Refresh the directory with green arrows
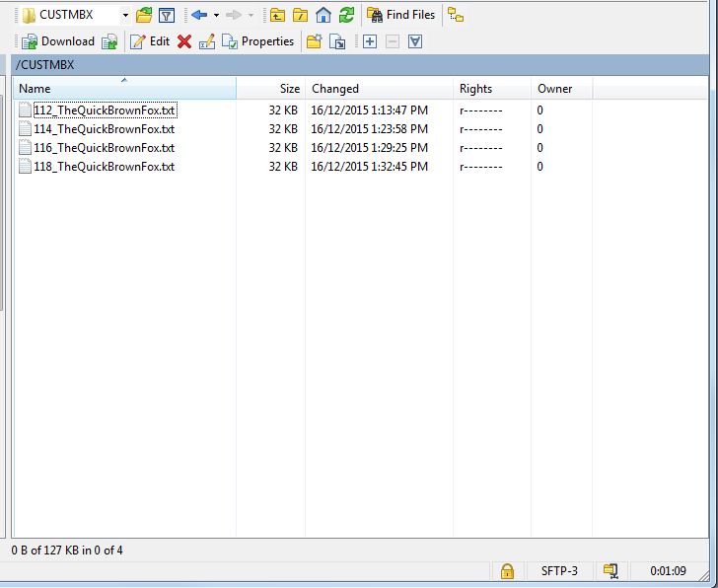The height and width of the screenshot is (588, 718). pyautogui.click(x=346, y=15)
